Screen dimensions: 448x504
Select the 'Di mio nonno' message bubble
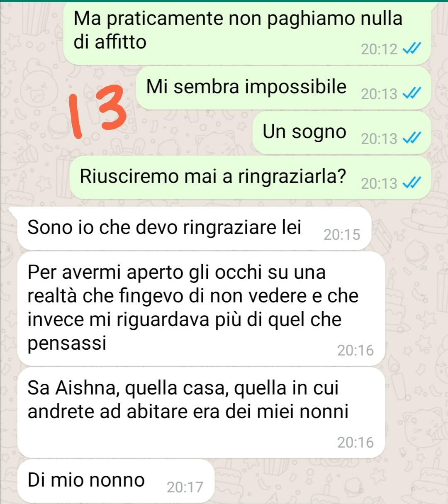click(x=116, y=481)
